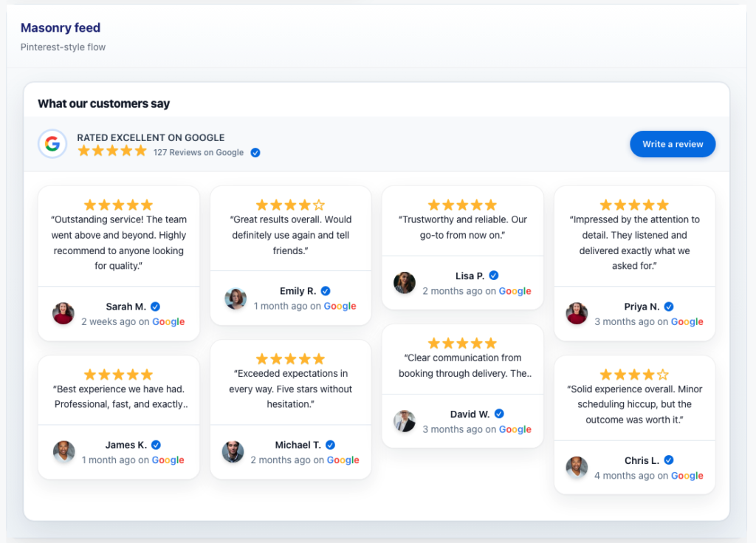756x543 pixels.
Task: Open James K.'s profile photo
Action: tap(63, 452)
